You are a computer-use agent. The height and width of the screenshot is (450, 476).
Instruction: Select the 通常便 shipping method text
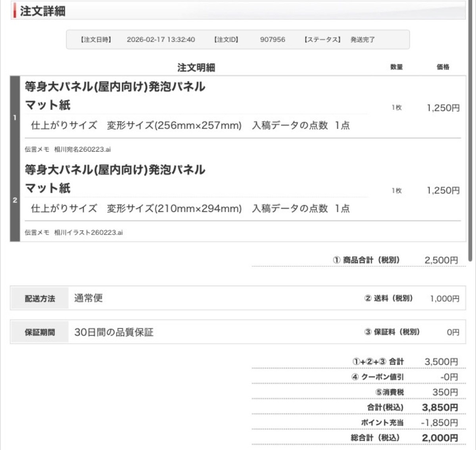pos(88,298)
